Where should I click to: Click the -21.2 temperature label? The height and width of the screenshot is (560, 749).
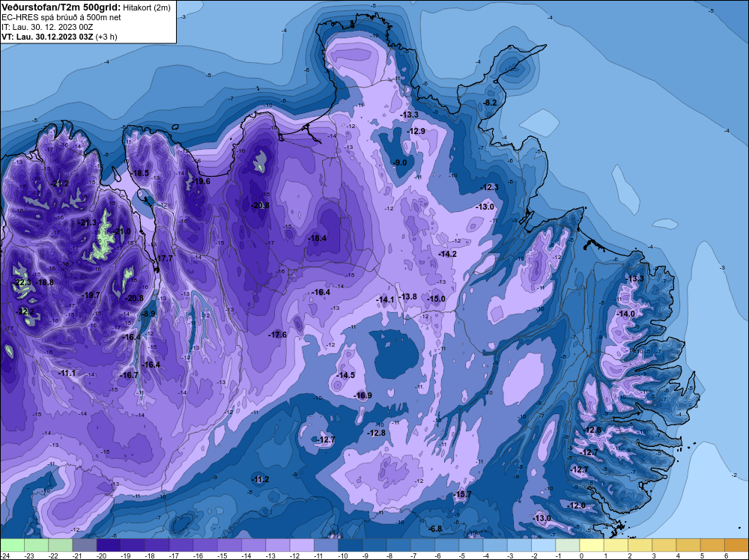pos(61,184)
